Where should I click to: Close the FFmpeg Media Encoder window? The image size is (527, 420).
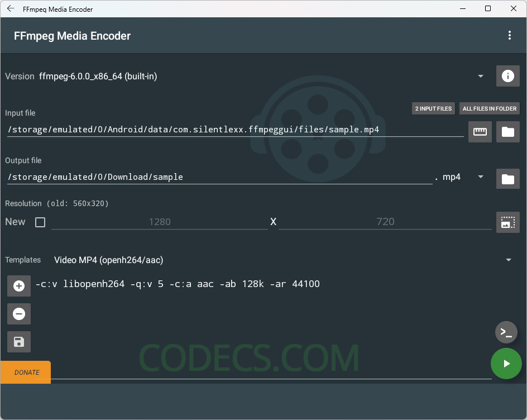click(514, 9)
